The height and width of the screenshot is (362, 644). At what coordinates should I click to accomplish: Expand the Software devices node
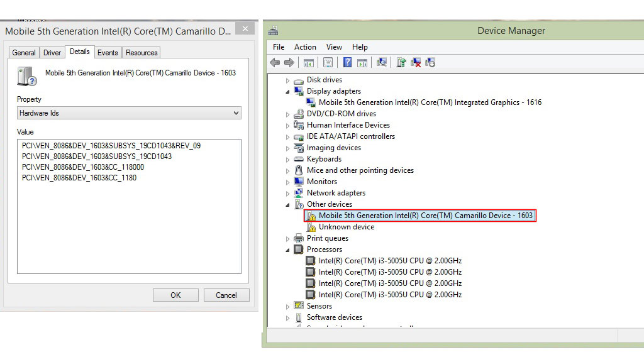[x=287, y=317]
